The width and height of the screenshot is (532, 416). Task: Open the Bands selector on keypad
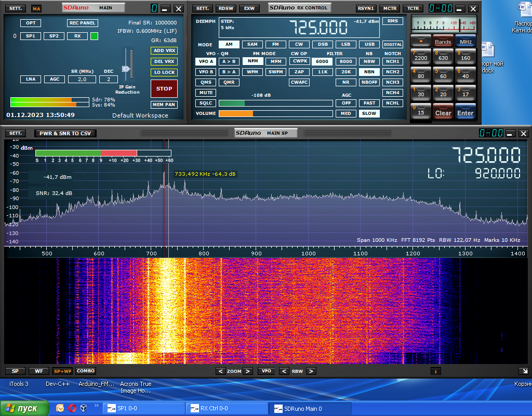[x=443, y=41]
